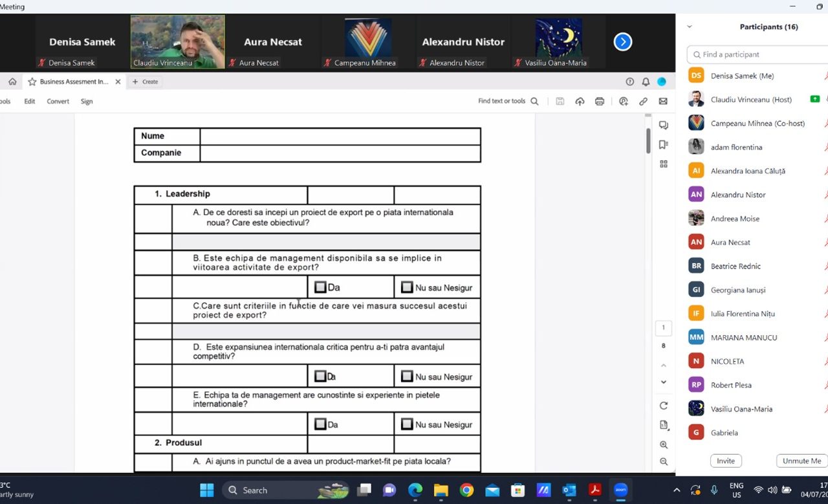Click the share link icon
828x504 pixels.
[x=643, y=102]
